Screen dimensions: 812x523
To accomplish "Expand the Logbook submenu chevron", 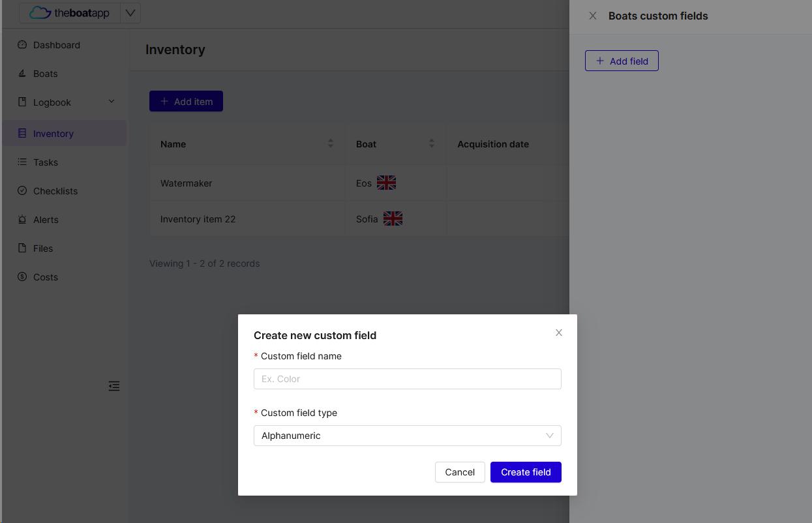I will point(112,102).
